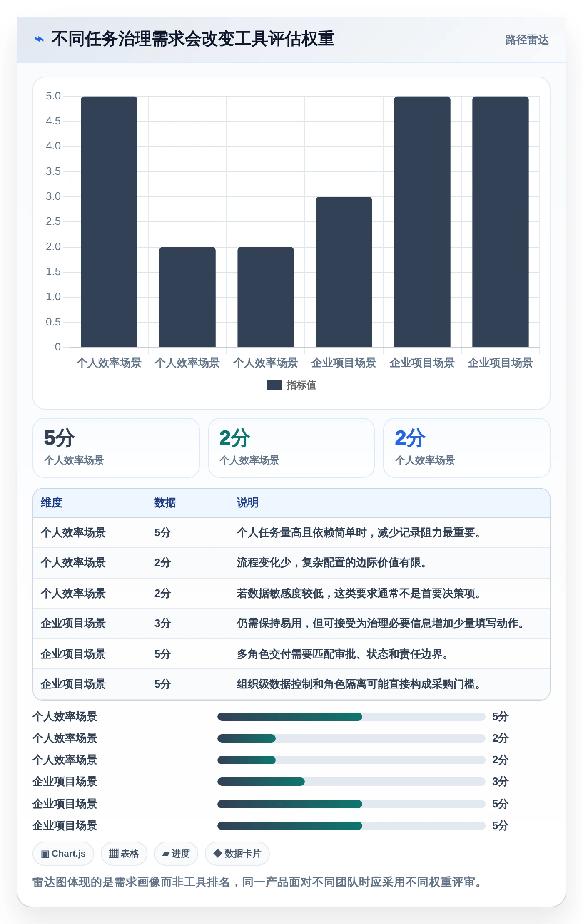Click the 路径雷达 label in the header
Image resolution: width=583 pixels, height=924 pixels.
(527, 40)
